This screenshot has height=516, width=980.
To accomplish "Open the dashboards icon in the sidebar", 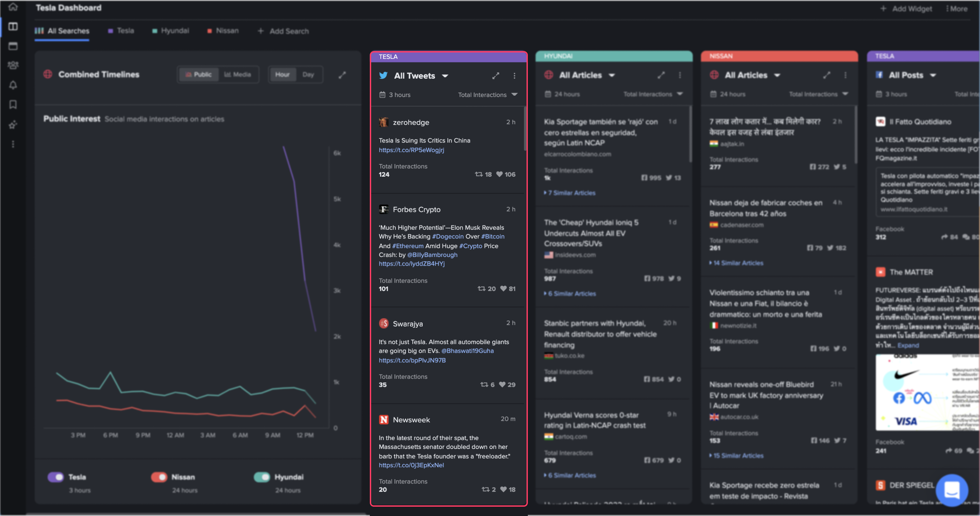I will (13, 26).
